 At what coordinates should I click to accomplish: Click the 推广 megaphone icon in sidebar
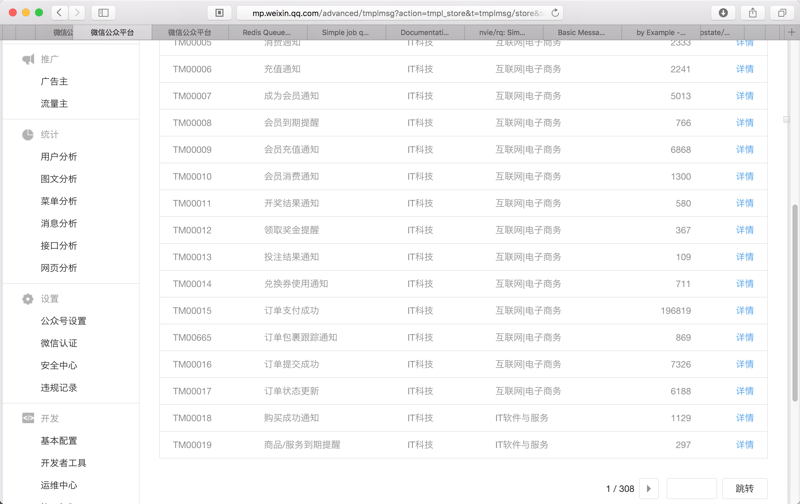[28, 59]
